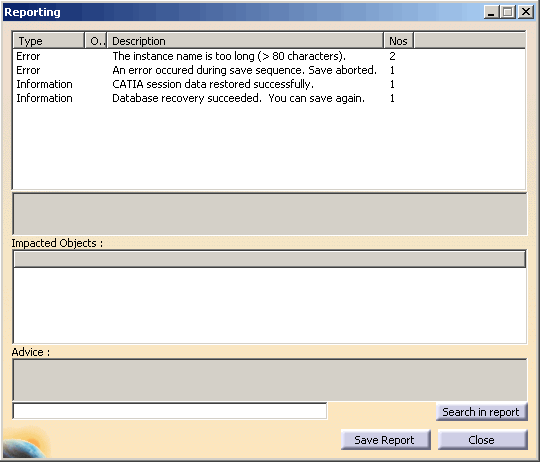The image size is (540, 462).
Task: Click the Nos column header
Action: [x=398, y=41]
